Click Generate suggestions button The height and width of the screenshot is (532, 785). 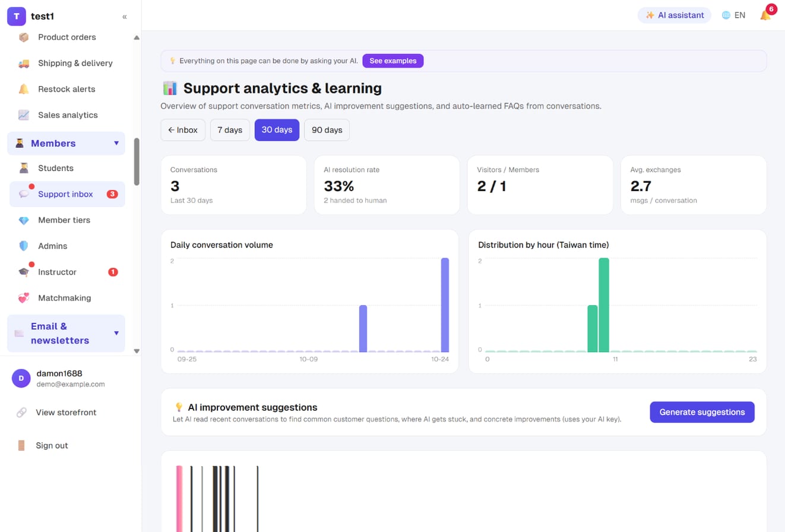tap(702, 412)
